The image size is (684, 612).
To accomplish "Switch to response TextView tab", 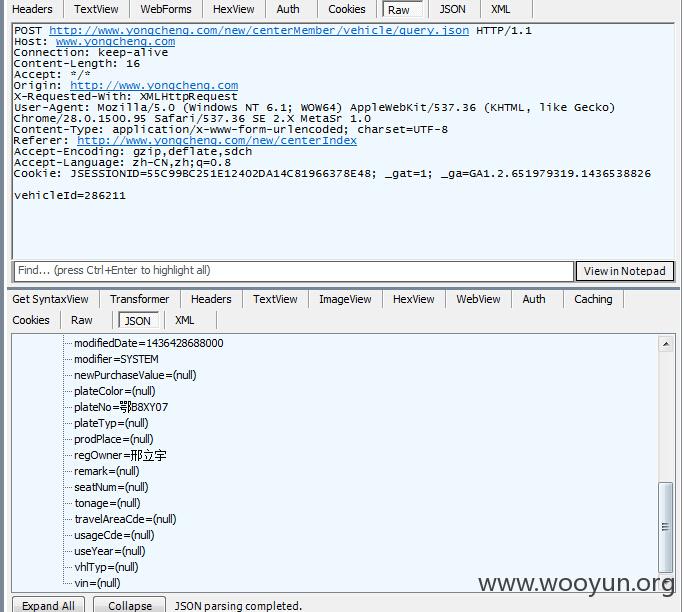I will pyautogui.click(x=275, y=299).
